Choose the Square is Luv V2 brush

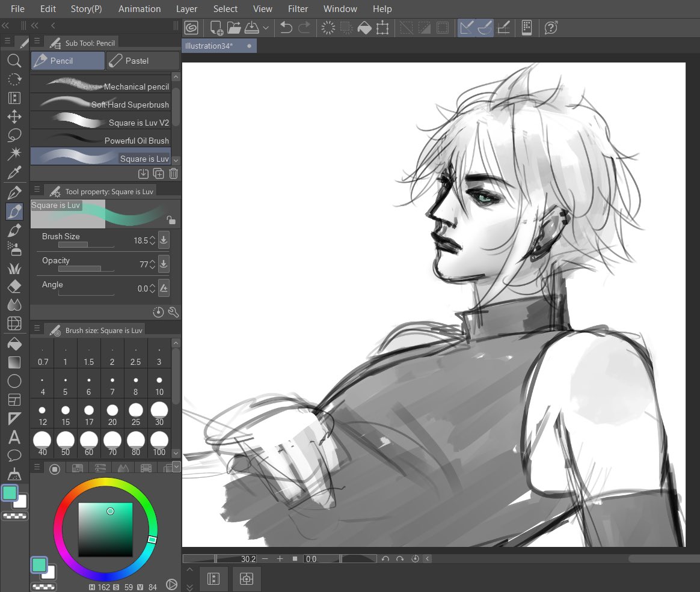click(101, 120)
